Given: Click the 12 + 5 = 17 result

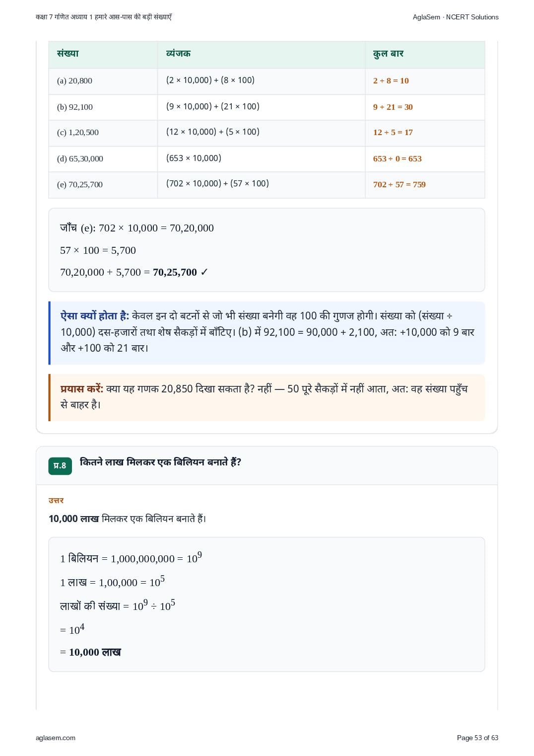Looking at the screenshot, I should [393, 132].
